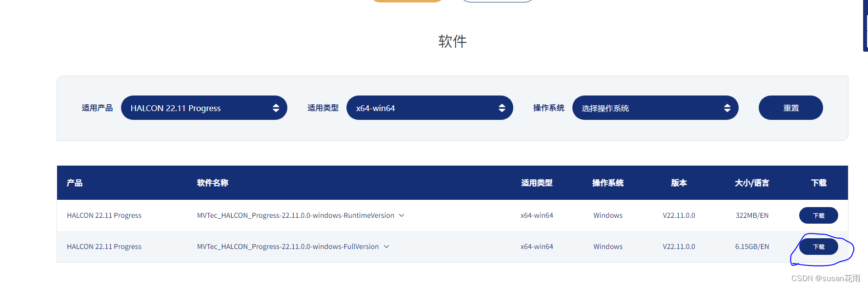868x287 pixels.
Task: Click HALCON 22.11 Progress in FullVersion row
Action: (x=104, y=247)
